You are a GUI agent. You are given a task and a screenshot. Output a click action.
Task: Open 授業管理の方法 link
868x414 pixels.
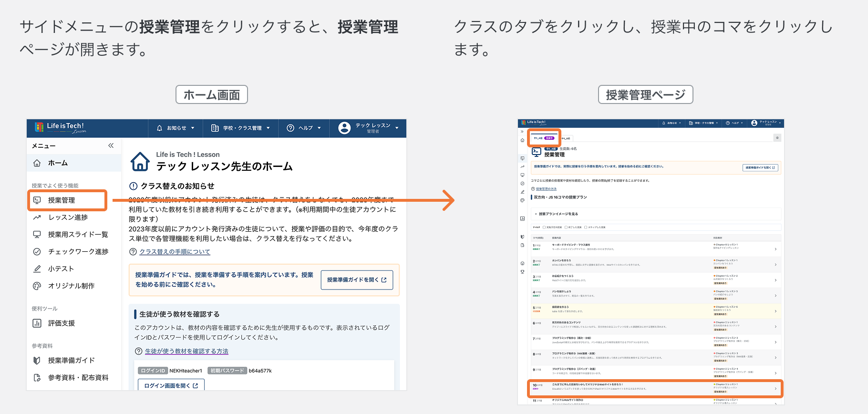546,189
